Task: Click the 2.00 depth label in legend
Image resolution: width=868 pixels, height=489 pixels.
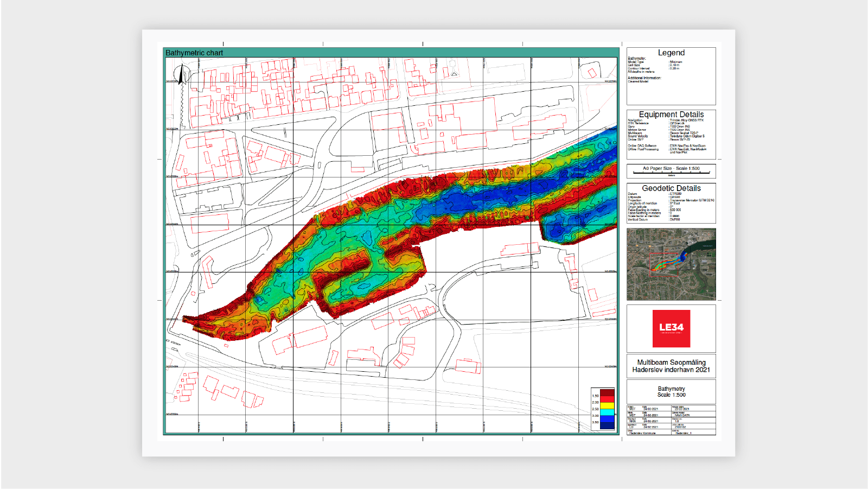Action: (595, 402)
